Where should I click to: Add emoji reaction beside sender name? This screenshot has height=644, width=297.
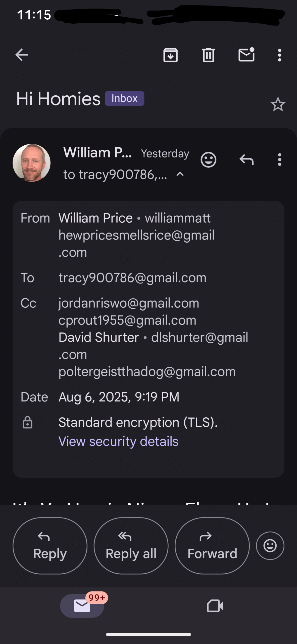208,160
